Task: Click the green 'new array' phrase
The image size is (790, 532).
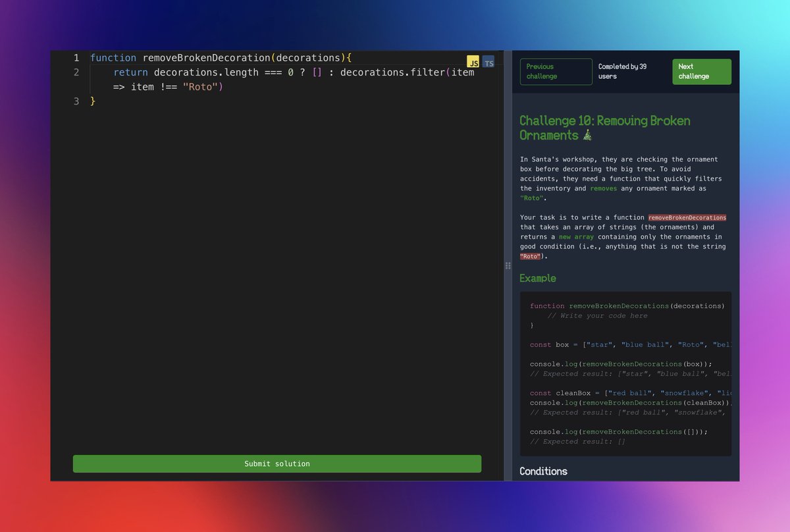Action: (x=575, y=236)
